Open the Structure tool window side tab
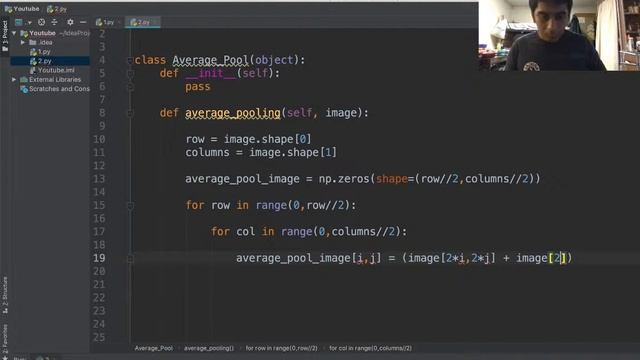This screenshot has width=640, height=360. [x=5, y=295]
